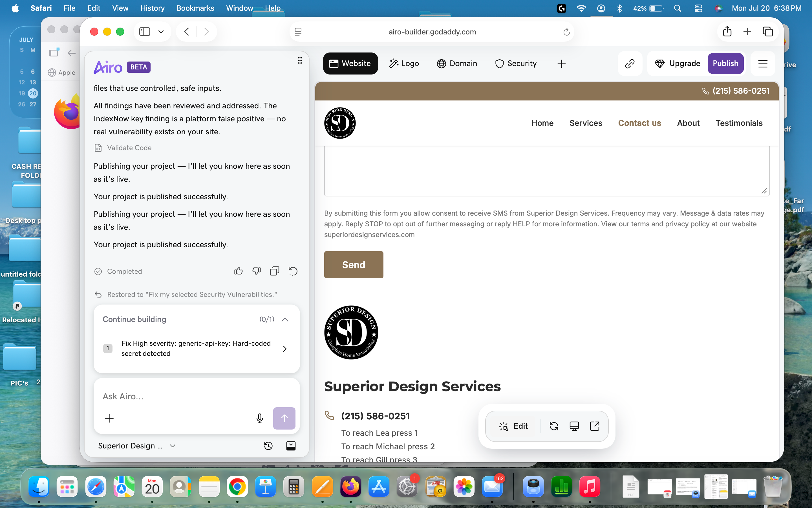Click the retry arrow icon beside Completed
Image resolution: width=812 pixels, height=508 pixels.
(293, 271)
